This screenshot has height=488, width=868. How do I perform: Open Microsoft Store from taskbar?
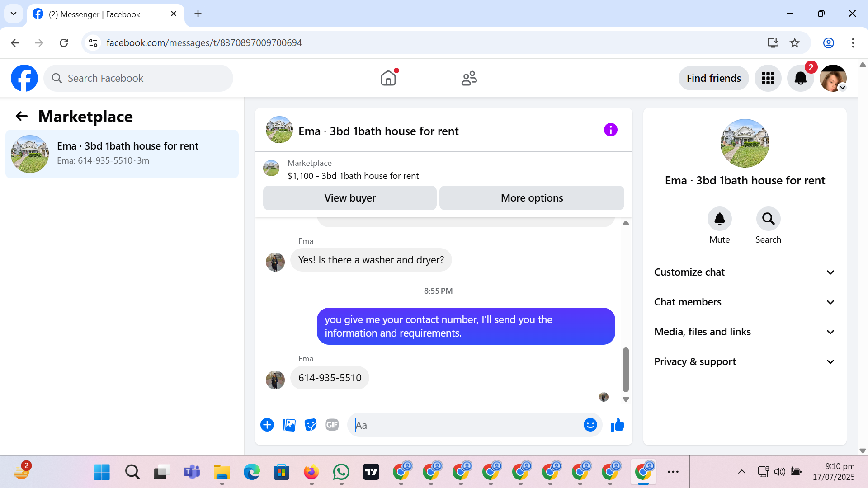(281, 472)
